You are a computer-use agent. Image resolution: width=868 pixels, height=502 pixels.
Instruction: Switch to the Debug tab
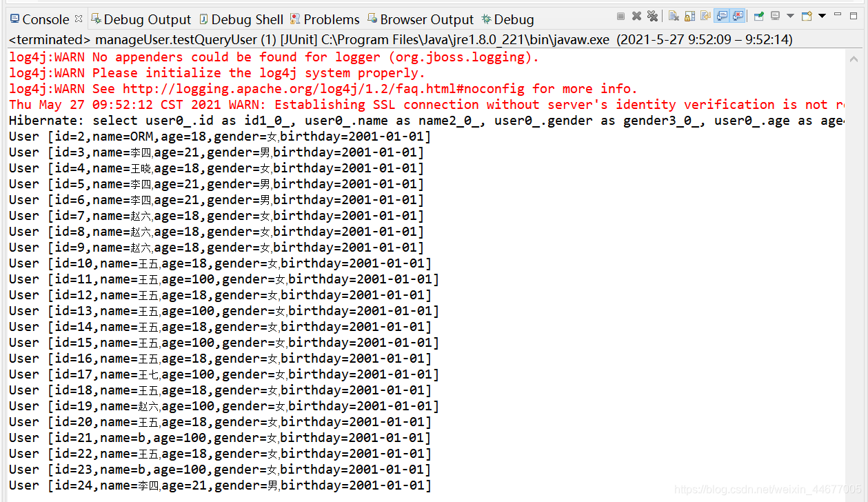coord(507,19)
